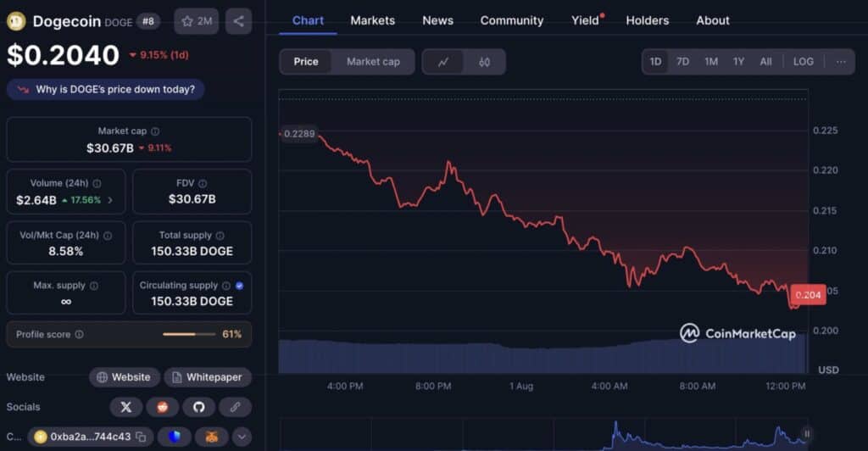
Task: Open Dogecoin's X (Twitter) social link
Action: (x=126, y=407)
